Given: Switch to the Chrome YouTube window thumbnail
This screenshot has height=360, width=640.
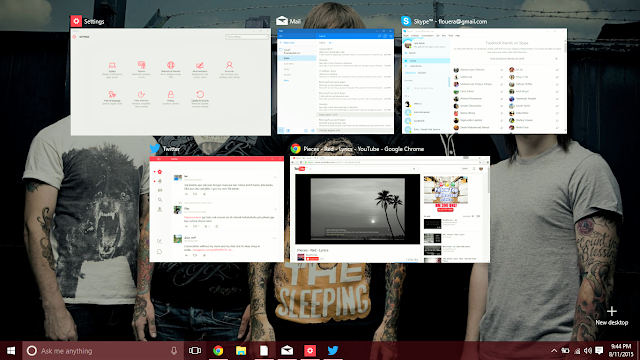Looking at the screenshot, I should [x=390, y=209].
